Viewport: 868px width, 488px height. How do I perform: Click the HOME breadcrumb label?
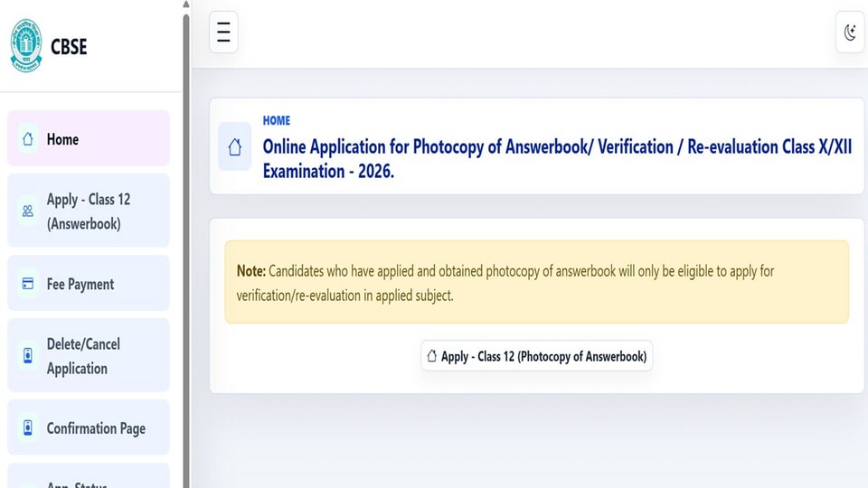tap(277, 120)
